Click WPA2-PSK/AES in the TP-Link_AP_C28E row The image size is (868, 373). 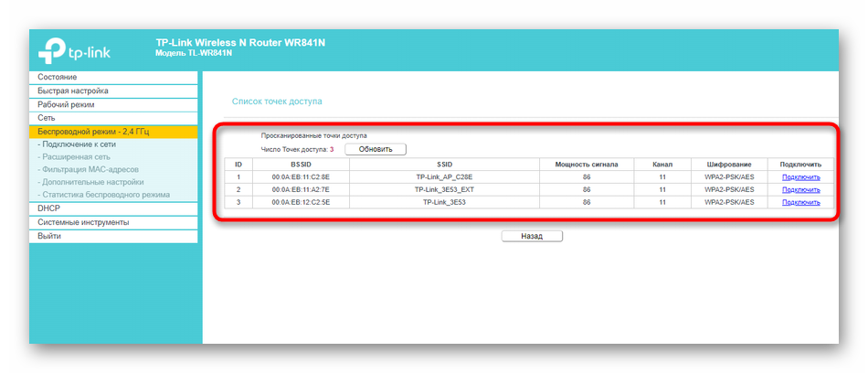729,177
